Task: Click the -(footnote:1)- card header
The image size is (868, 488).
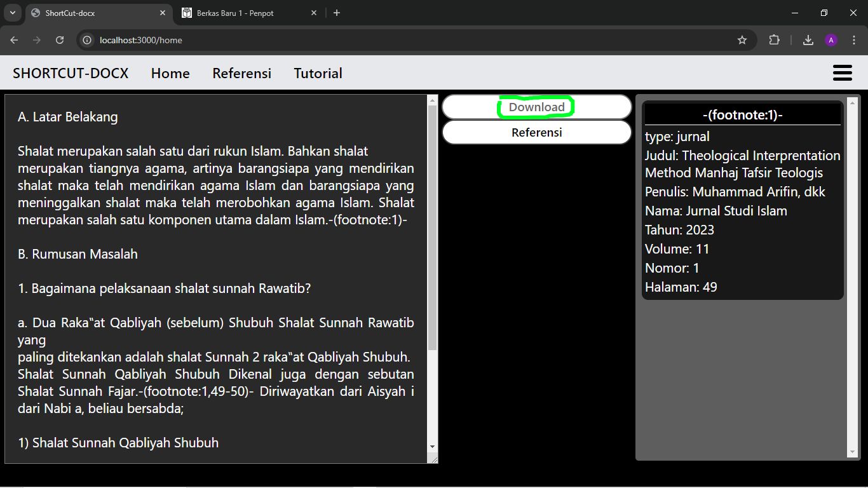Action: pos(743,115)
